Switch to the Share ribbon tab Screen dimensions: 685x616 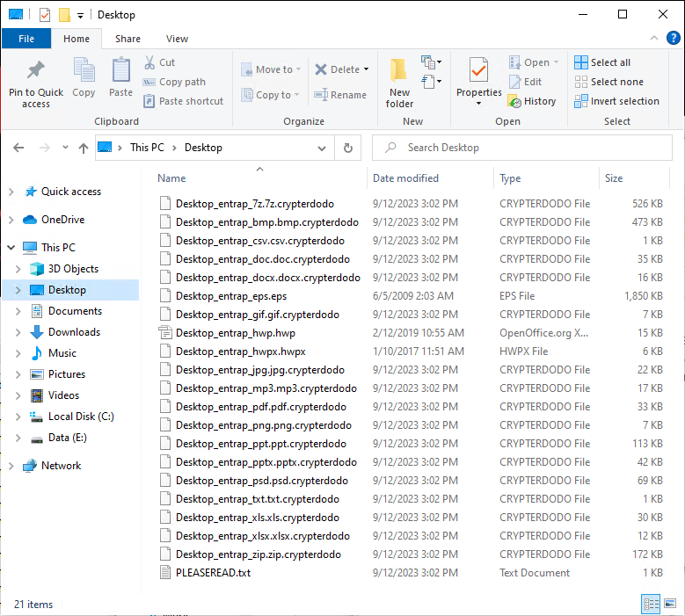coord(128,39)
